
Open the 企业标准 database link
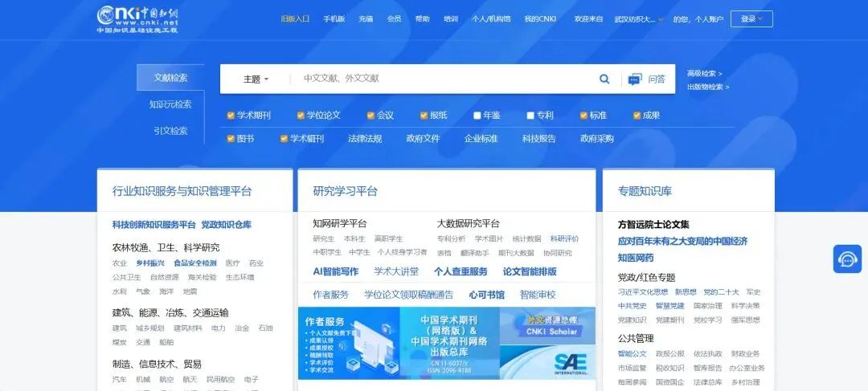pyautogui.click(x=481, y=139)
